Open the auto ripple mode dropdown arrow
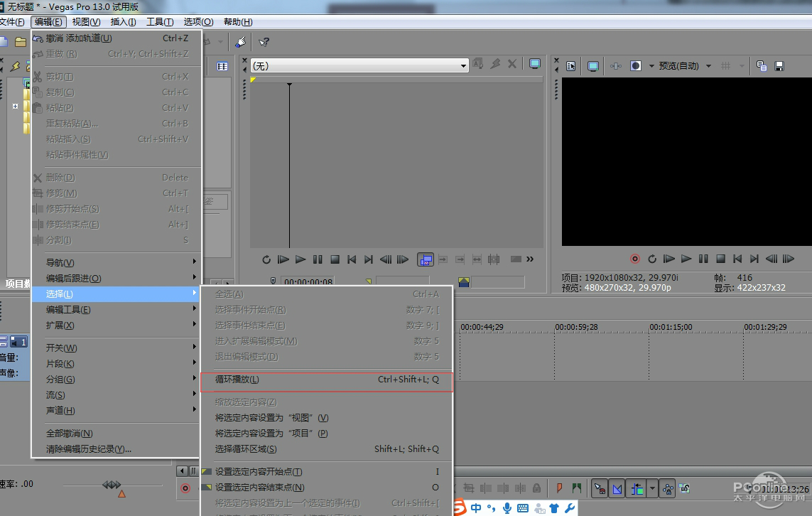Viewport: 812px width, 516px height. 652,488
